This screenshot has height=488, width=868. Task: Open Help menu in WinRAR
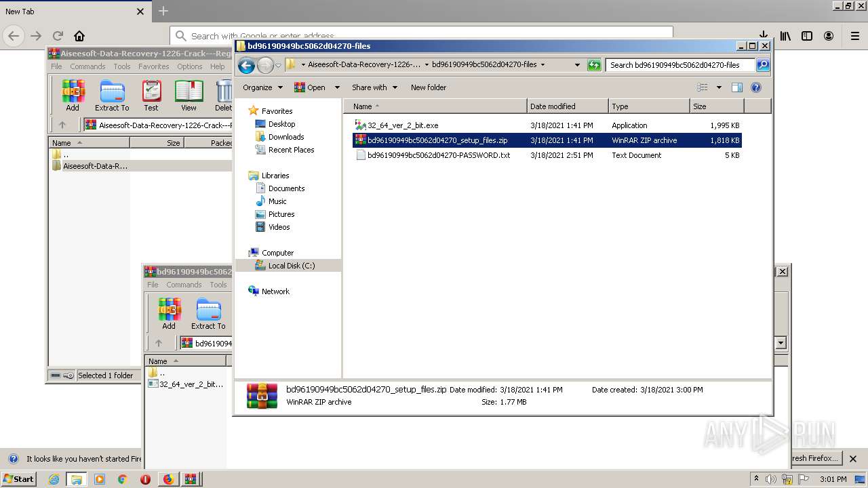(217, 66)
